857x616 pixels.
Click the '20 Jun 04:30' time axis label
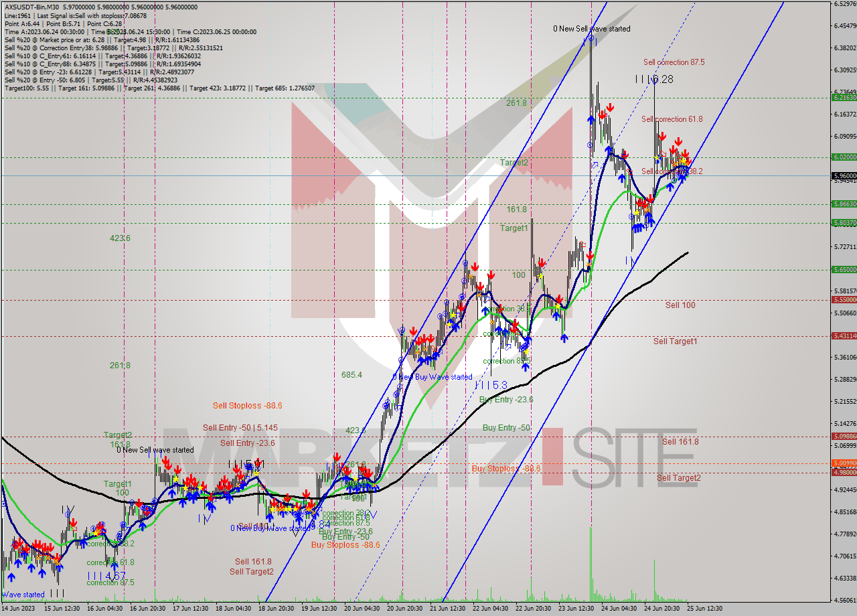coord(362,609)
